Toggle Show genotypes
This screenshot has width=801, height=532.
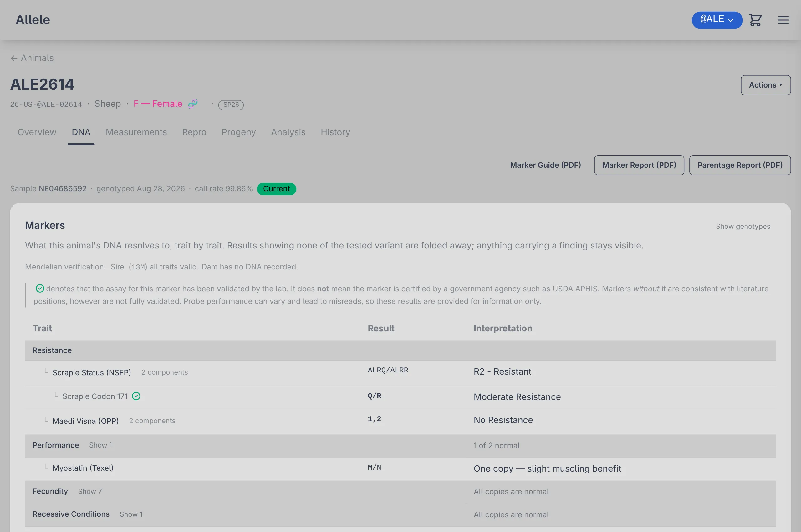click(743, 226)
